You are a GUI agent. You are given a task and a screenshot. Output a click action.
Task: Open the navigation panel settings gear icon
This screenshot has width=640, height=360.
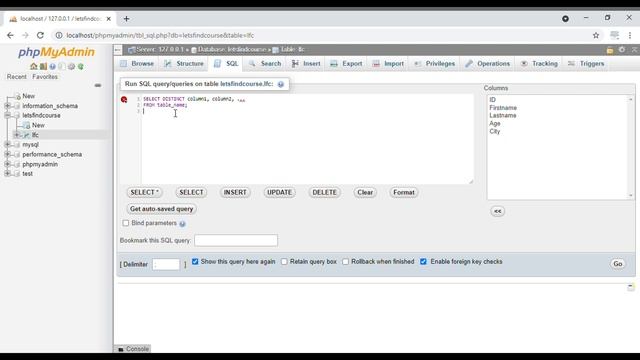(71, 66)
